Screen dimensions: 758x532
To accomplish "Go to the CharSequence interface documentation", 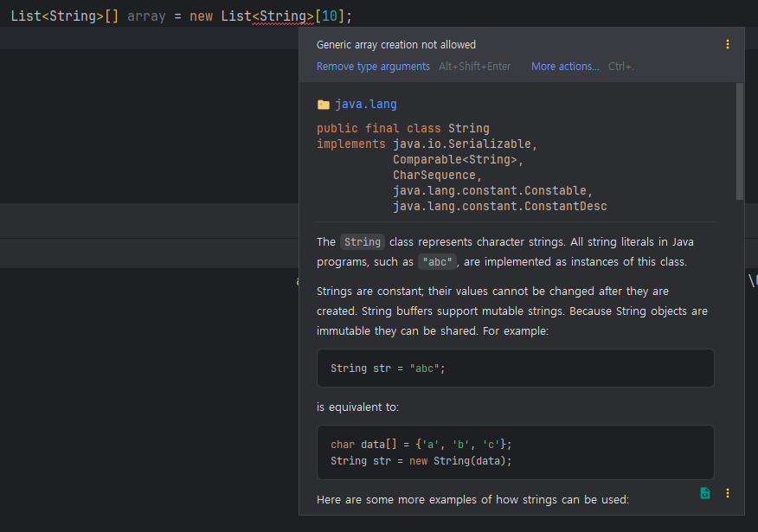I will 436,176.
